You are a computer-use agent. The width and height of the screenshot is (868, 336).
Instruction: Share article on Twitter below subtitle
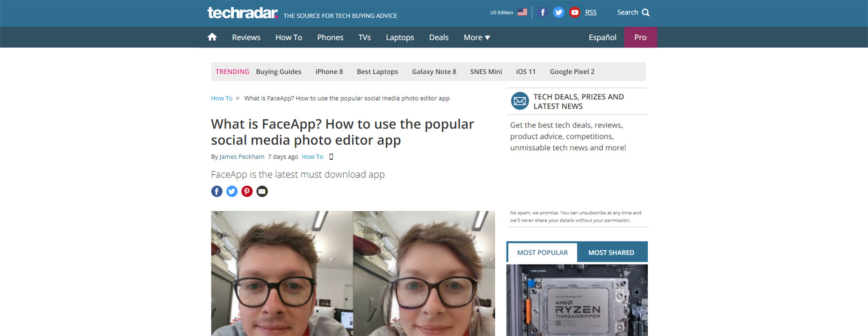click(232, 191)
